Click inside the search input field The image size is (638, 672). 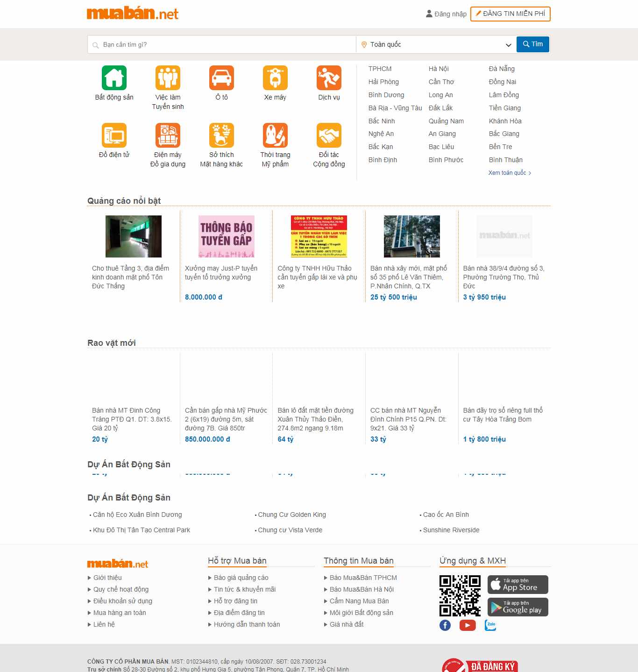pos(220,44)
